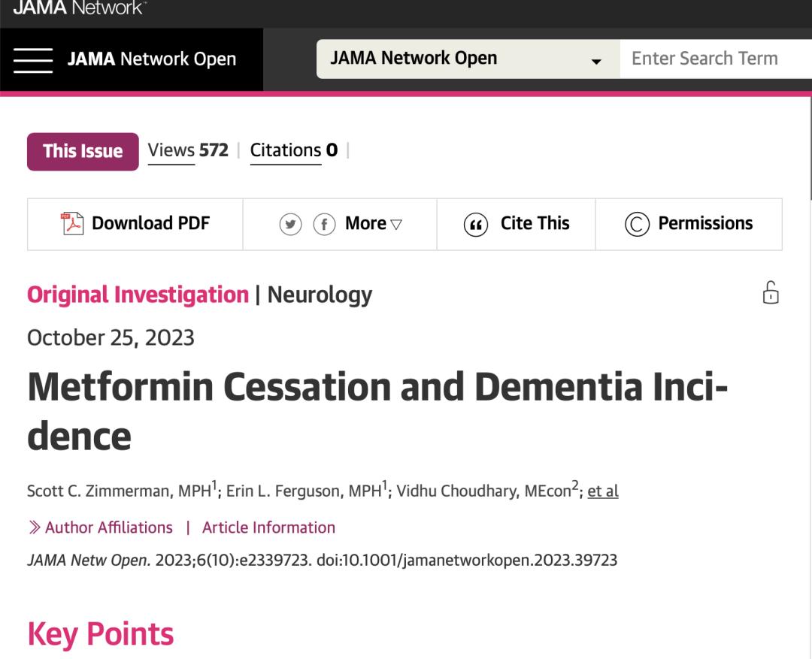This screenshot has width=812, height=659.
Task: Open the hamburger navigation menu
Action: pyautogui.click(x=33, y=60)
